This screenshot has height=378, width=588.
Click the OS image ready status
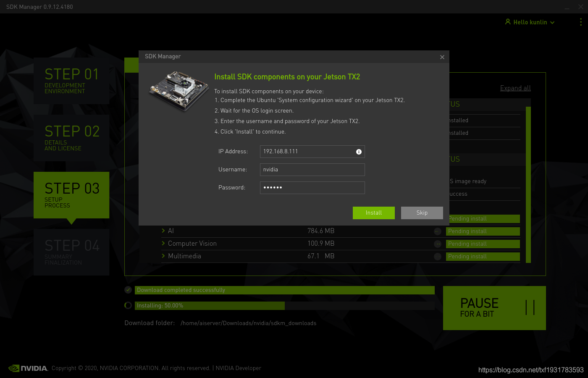(x=468, y=181)
